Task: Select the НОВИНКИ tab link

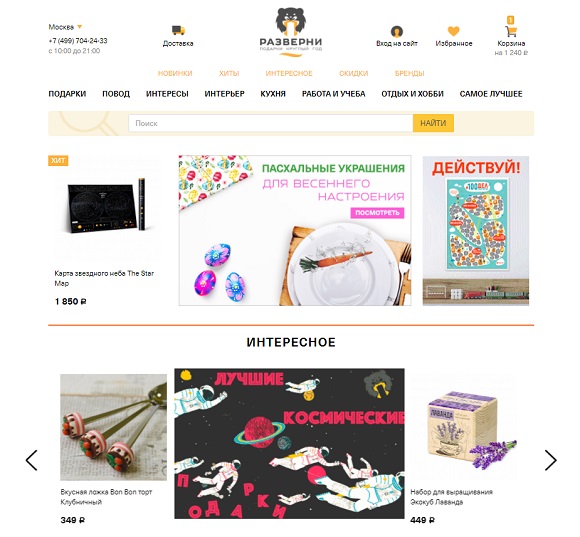Action: [x=175, y=73]
